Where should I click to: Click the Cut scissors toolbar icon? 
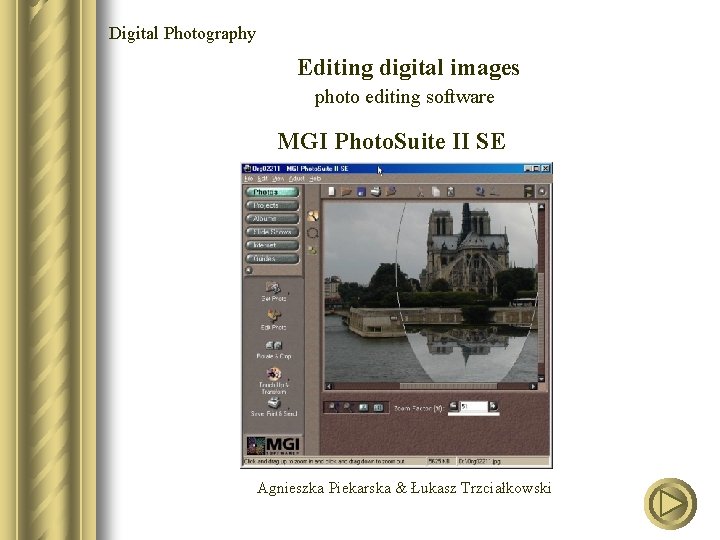(x=420, y=191)
